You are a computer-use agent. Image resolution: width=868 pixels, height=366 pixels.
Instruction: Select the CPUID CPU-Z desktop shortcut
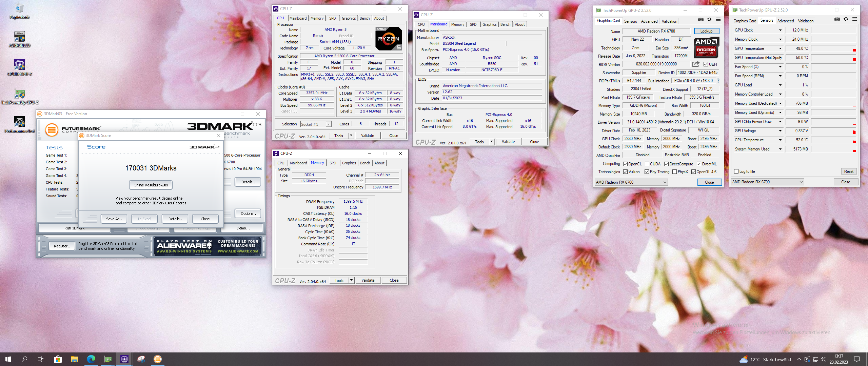(19, 68)
